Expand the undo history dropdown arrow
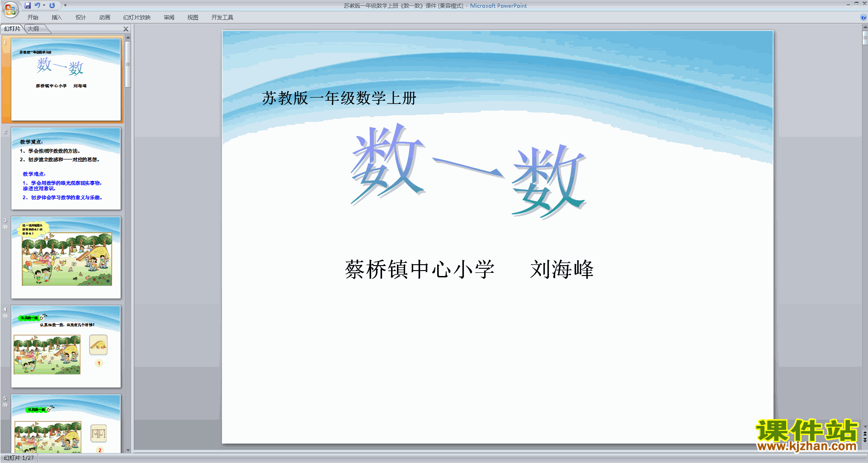Screen dimensions: 868x463 (44, 5)
